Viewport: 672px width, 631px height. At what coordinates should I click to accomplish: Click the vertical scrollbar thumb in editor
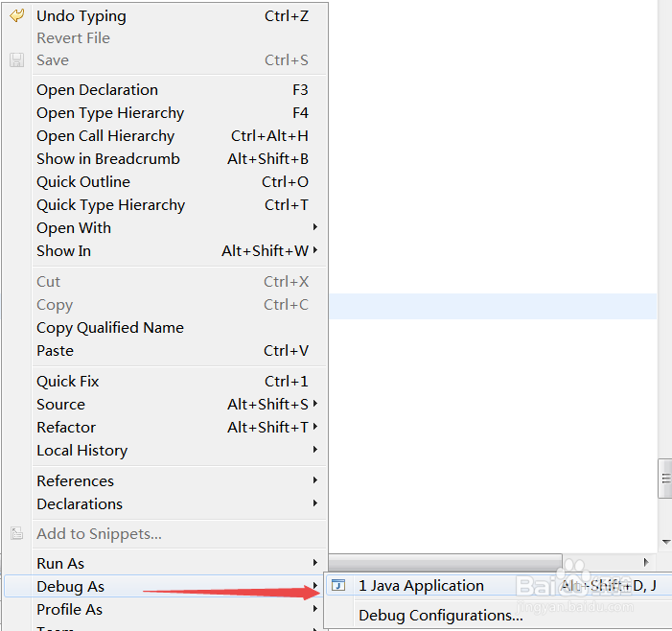665,479
